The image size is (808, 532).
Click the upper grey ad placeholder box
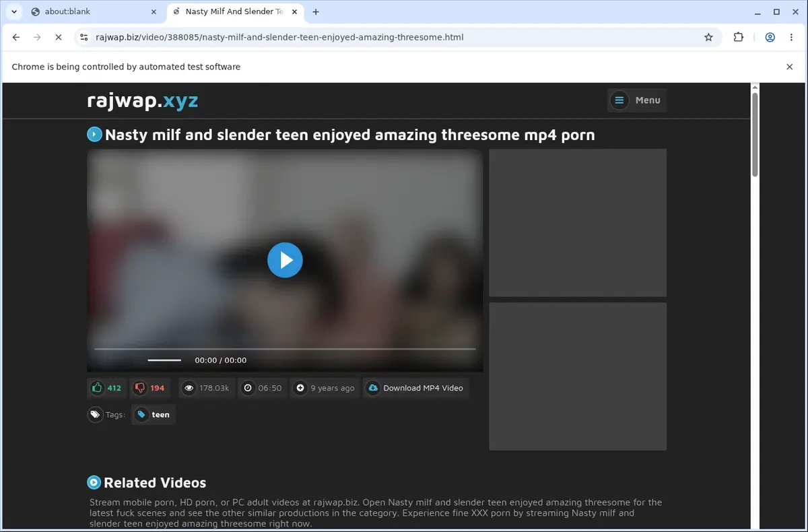point(578,223)
